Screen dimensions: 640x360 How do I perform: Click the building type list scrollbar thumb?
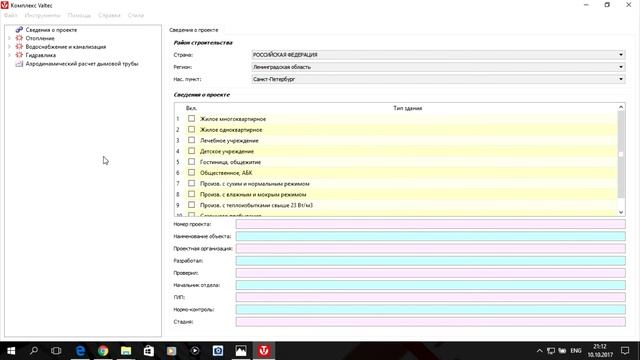point(621,154)
